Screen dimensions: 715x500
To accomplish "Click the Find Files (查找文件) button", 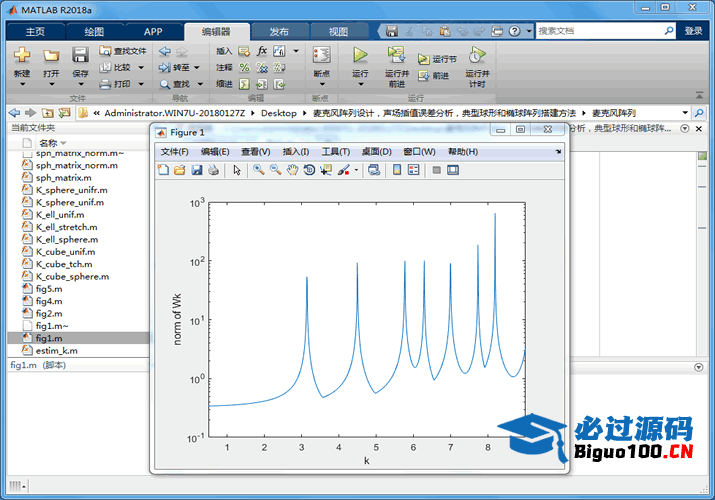I will [x=123, y=51].
